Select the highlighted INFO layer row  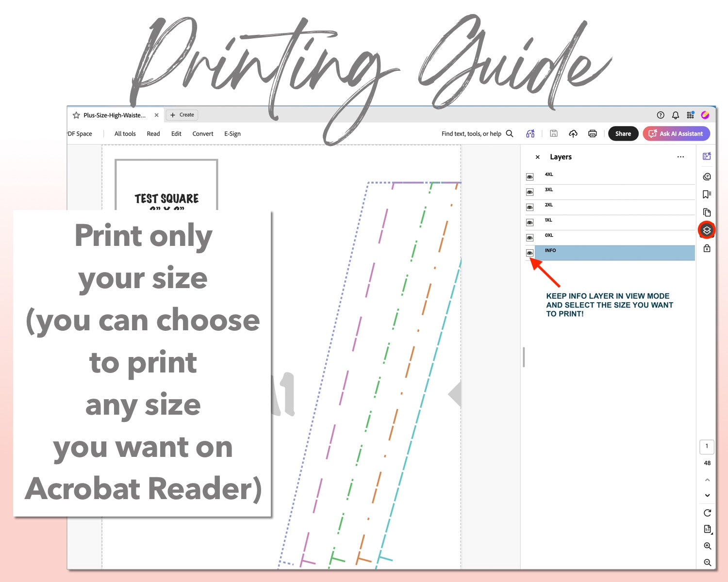click(x=615, y=253)
